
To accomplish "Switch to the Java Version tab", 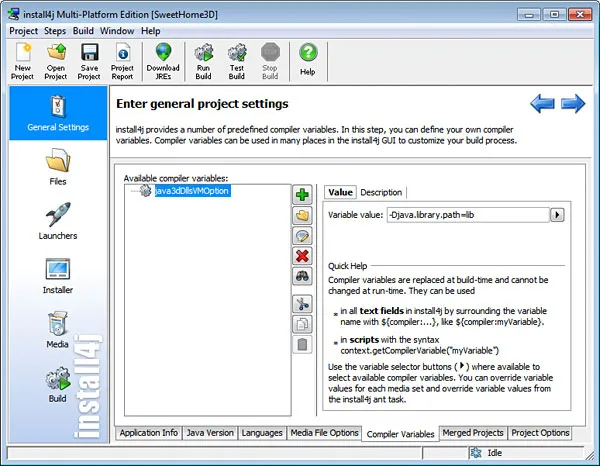I will (x=210, y=433).
